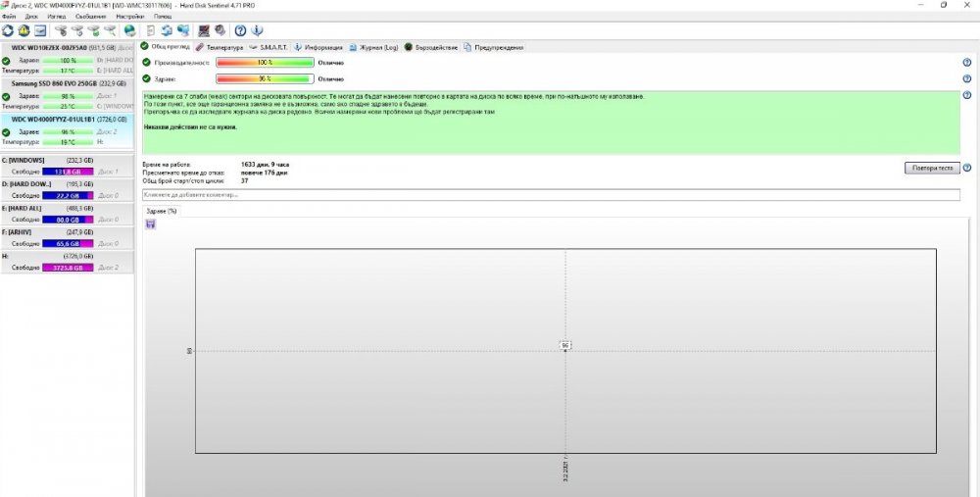Click the help icon beside the Повтори теста button
Screen dimensions: 980x497
[967, 169]
